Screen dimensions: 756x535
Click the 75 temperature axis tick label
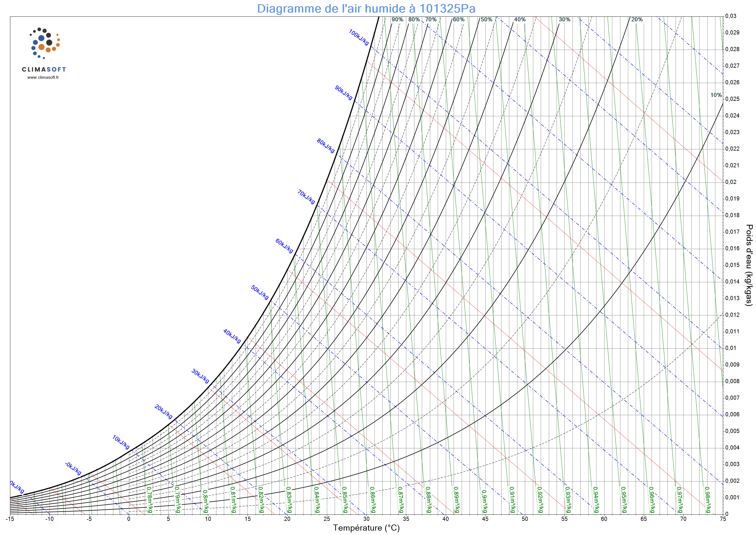(723, 519)
